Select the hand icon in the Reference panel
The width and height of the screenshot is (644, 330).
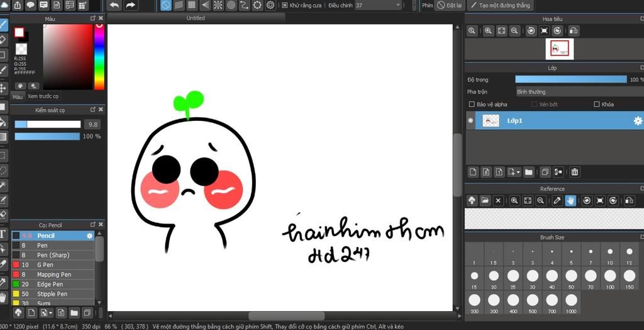coord(570,200)
